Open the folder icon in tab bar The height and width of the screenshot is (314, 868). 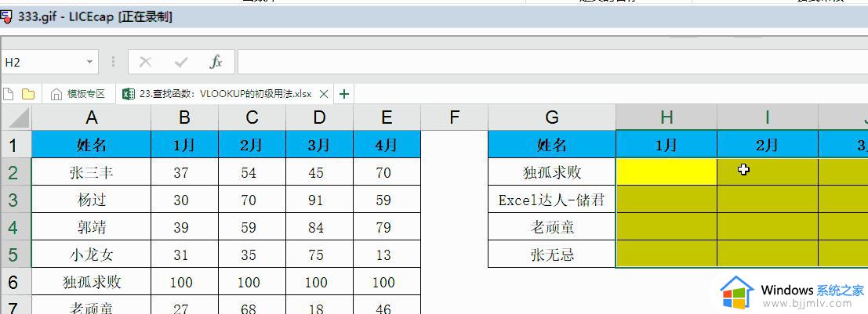pos(28,94)
